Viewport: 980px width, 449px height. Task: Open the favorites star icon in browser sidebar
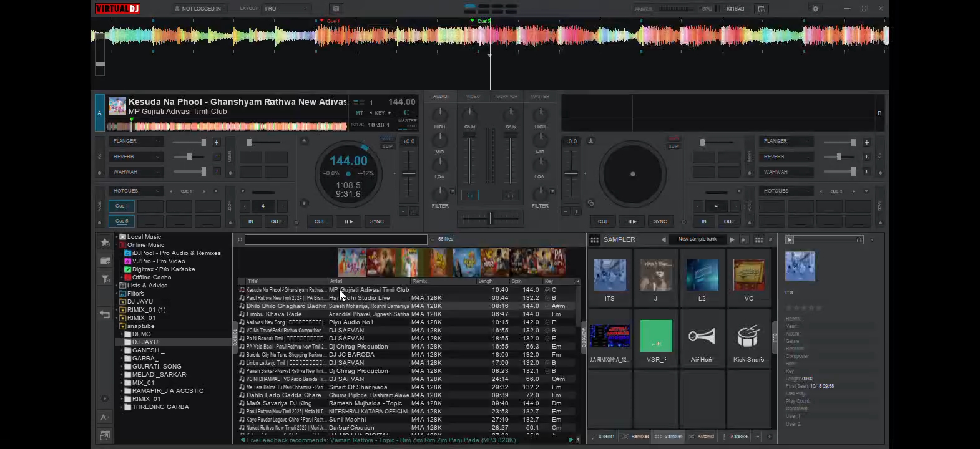[x=105, y=242]
